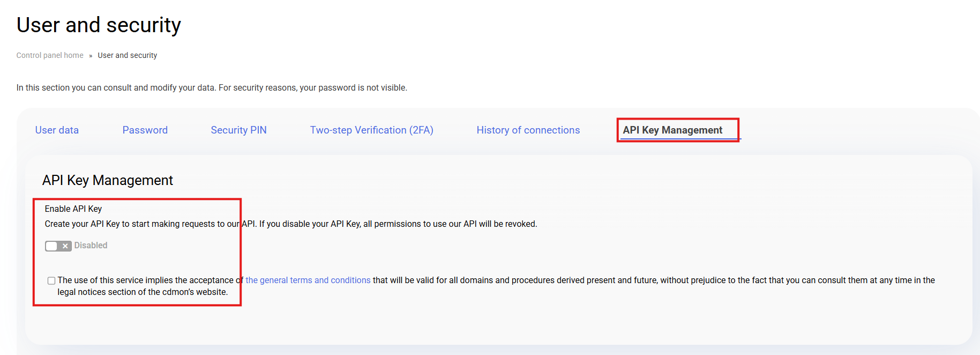
Task: Click the Disabled status label
Action: point(91,245)
